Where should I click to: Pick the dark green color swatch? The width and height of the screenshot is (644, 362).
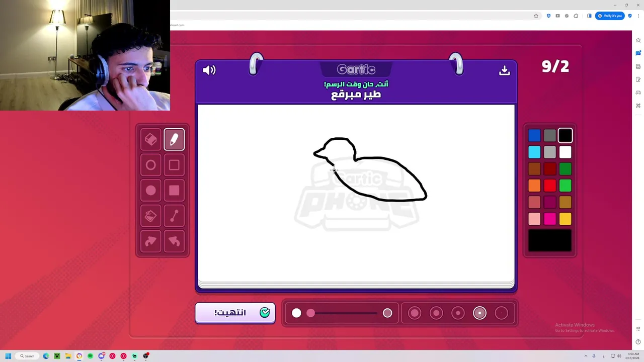click(x=565, y=169)
